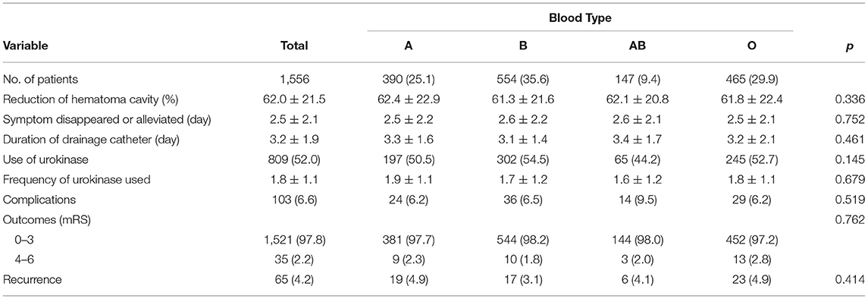Click the Total column header

pyautogui.click(x=295, y=48)
